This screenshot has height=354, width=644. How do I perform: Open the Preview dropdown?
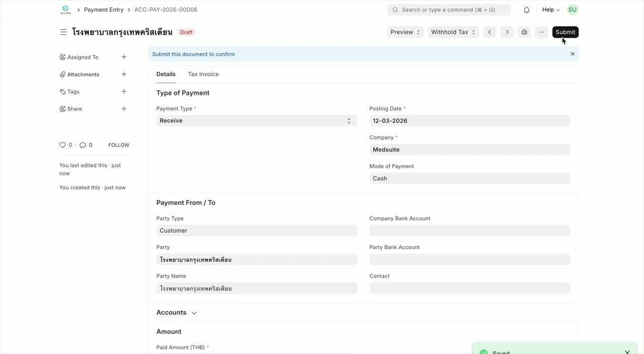[x=405, y=32]
